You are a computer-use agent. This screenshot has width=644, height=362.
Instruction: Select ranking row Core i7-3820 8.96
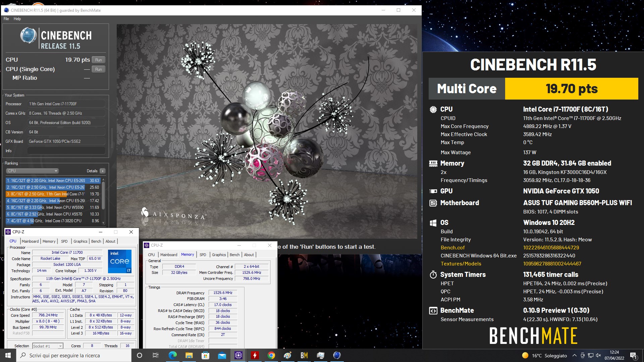point(53,221)
